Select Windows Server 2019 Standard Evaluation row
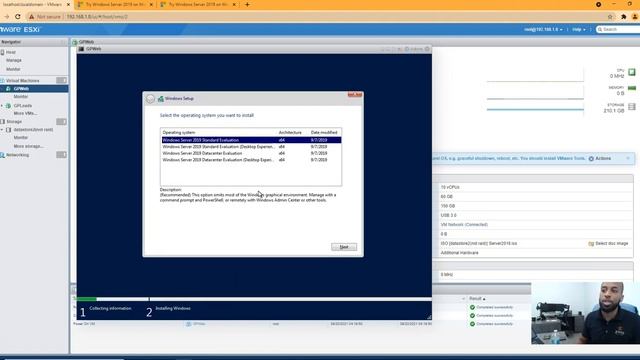 251,140
